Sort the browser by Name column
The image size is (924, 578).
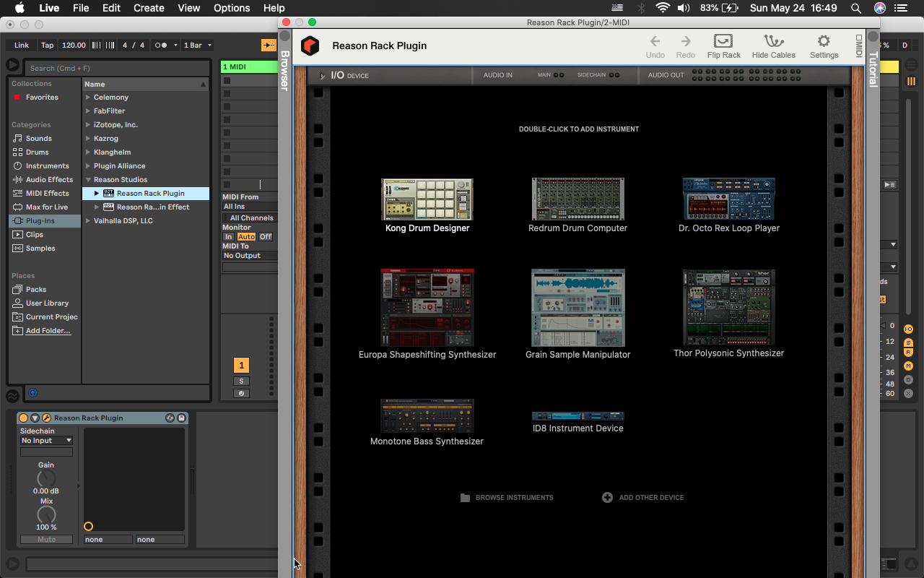(146, 85)
